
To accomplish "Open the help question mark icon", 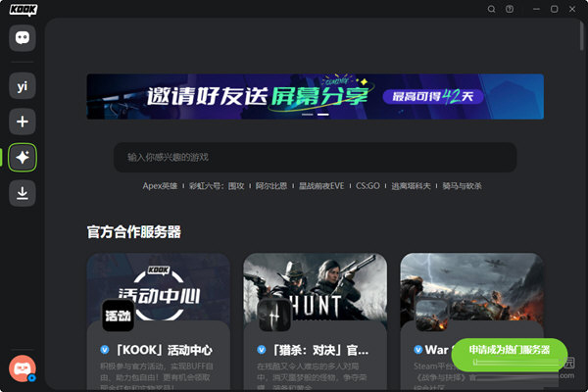I will (x=510, y=9).
